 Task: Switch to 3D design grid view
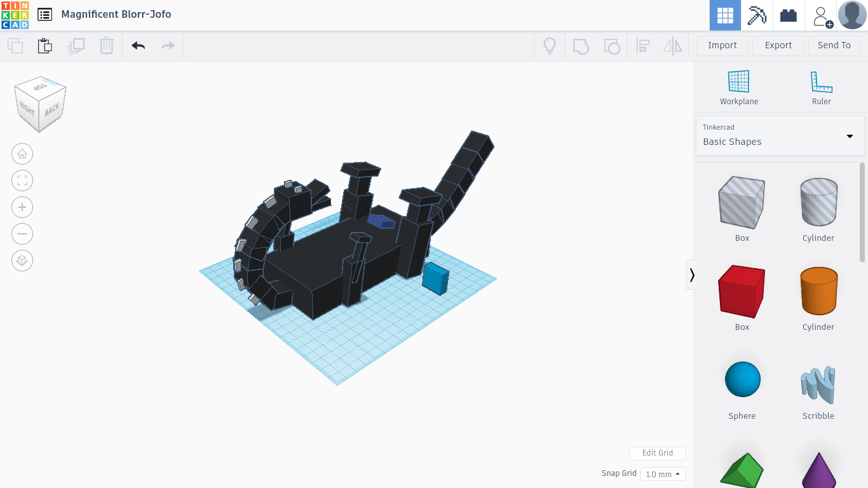(x=725, y=15)
